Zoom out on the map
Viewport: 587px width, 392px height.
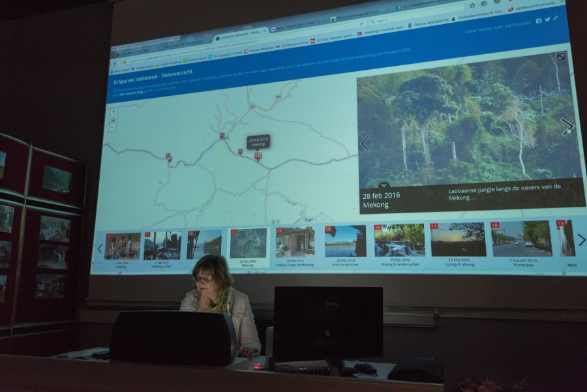tap(113, 128)
